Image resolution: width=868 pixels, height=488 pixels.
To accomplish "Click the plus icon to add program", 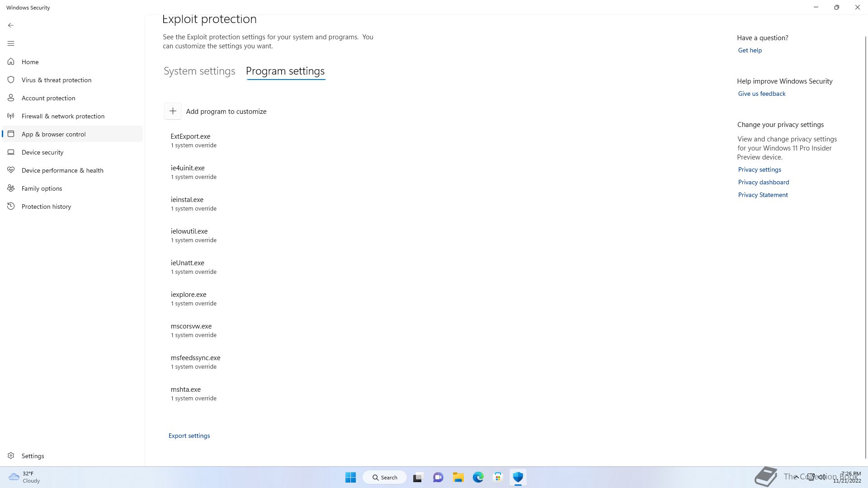I will point(173,111).
